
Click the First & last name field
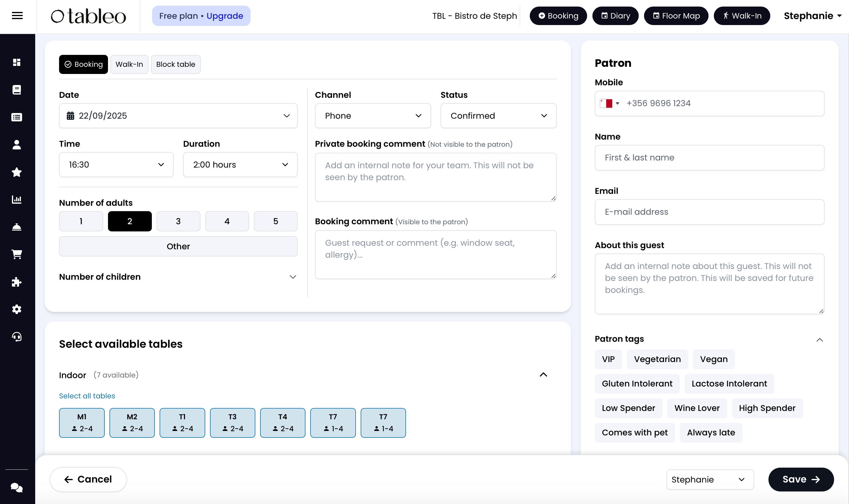pos(709,157)
